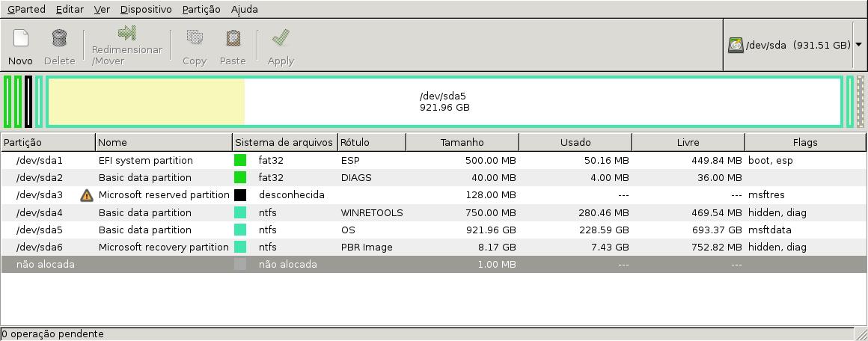Click the green fat32 swatch for /dev/sda1
The image size is (868, 341).
[240, 160]
